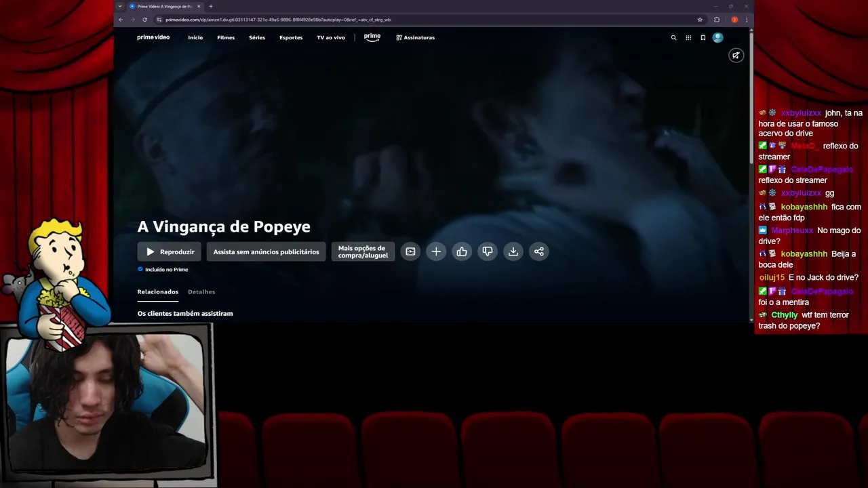Open the tab search dropdown arrow
868x488 pixels.
pos(120,6)
